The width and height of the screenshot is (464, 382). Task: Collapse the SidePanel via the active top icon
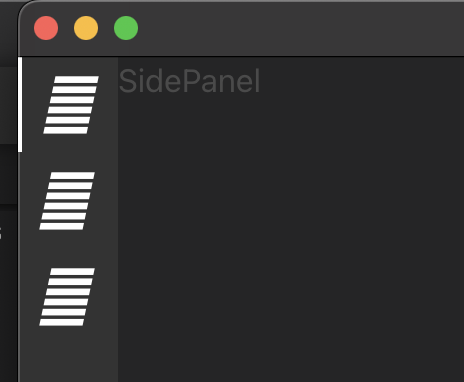click(x=71, y=105)
